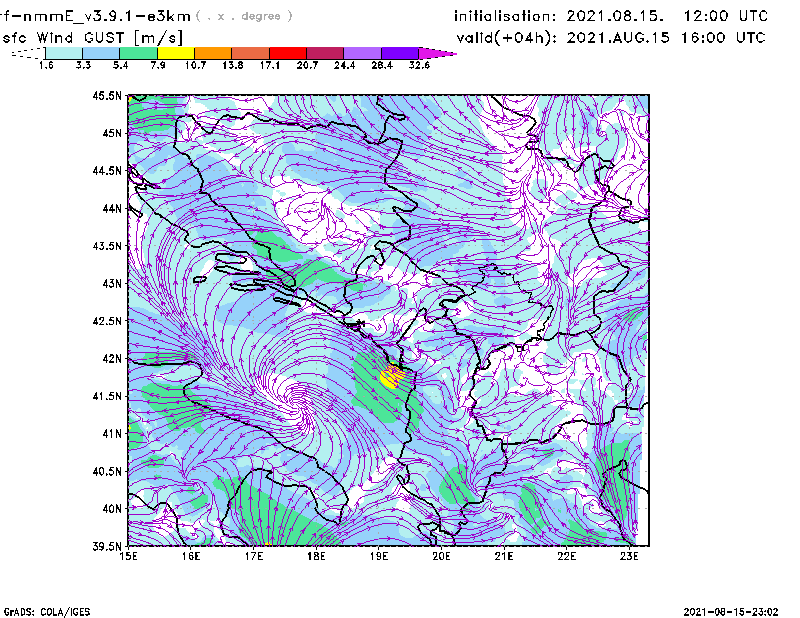Click the "21E" longitude label
The width and height of the screenshot is (800, 618).
[504, 556]
